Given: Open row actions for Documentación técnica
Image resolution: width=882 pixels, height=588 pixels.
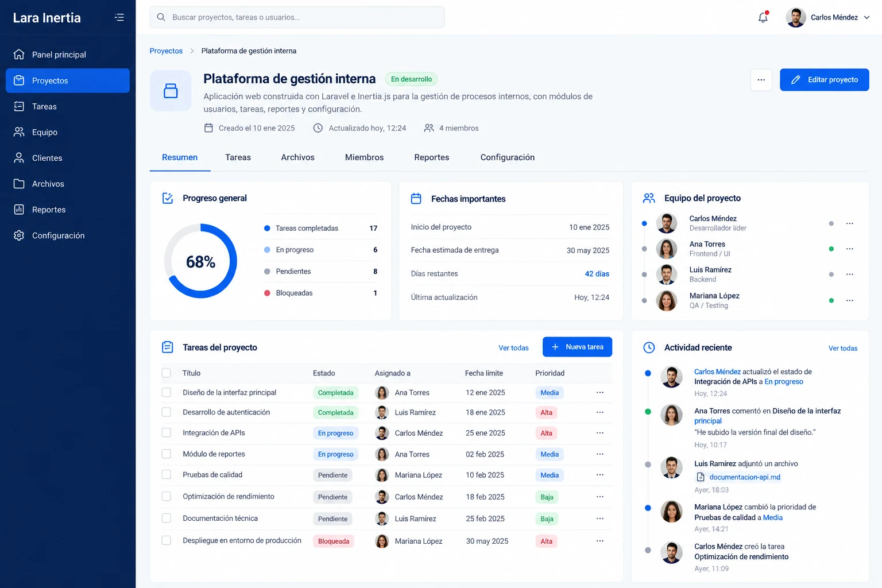Looking at the screenshot, I should (x=600, y=519).
